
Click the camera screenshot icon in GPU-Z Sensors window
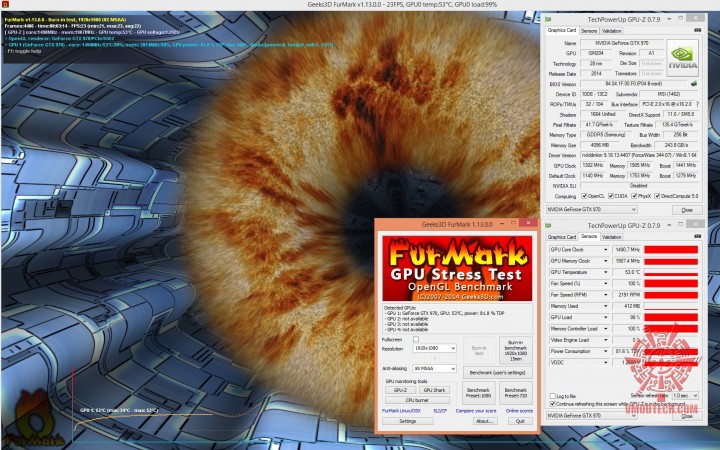coord(698,236)
